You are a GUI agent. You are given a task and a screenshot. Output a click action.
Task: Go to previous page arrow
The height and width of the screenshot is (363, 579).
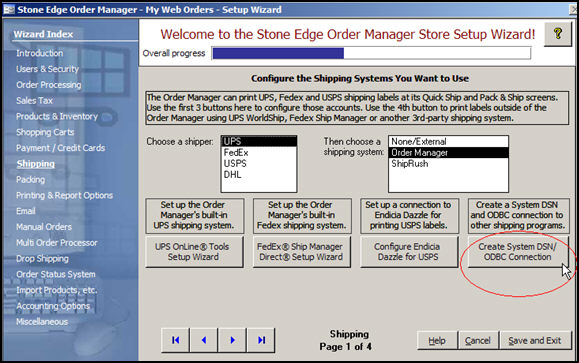point(204,340)
